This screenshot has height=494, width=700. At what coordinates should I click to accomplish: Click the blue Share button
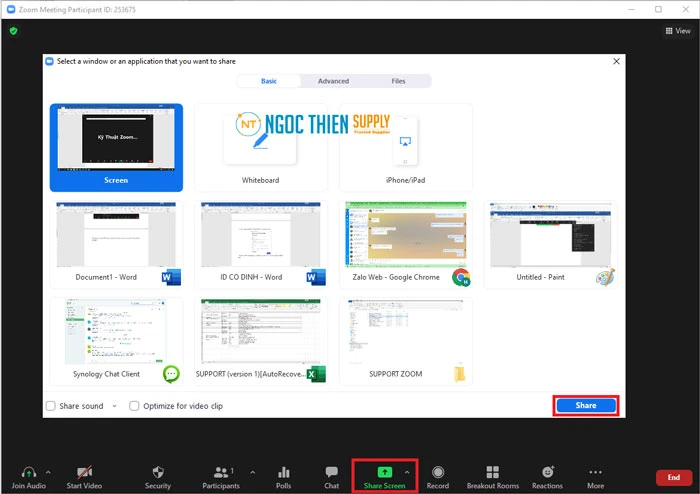click(x=586, y=405)
